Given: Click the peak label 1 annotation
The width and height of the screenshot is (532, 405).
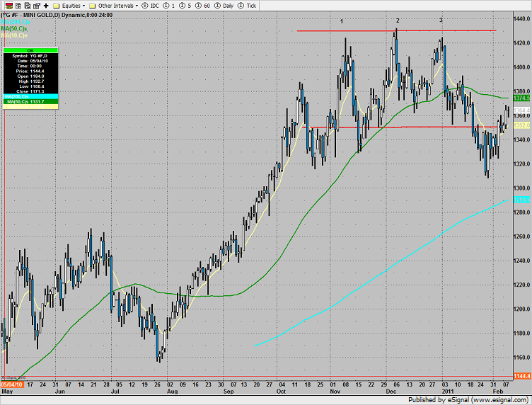Looking at the screenshot, I should coord(342,21).
